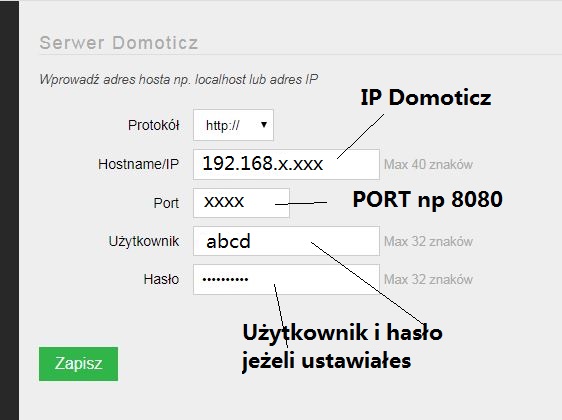The image size is (562, 420).
Task: Select the Port input box
Action: (241, 203)
